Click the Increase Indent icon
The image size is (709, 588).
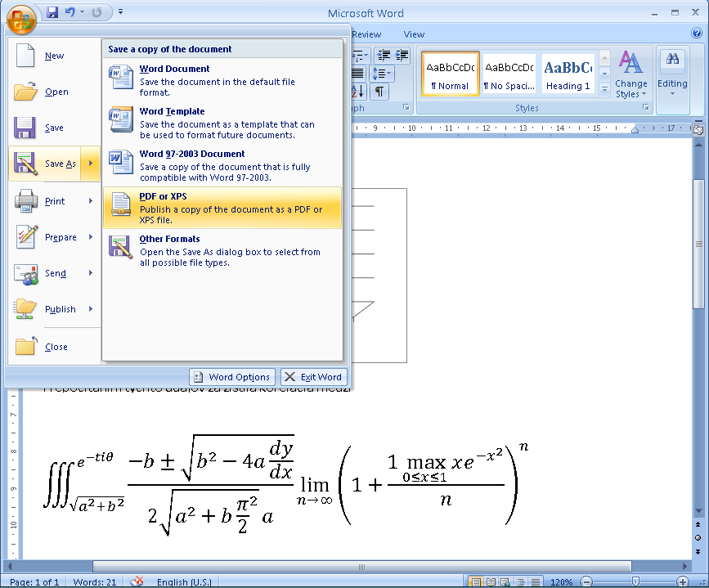tap(402, 56)
